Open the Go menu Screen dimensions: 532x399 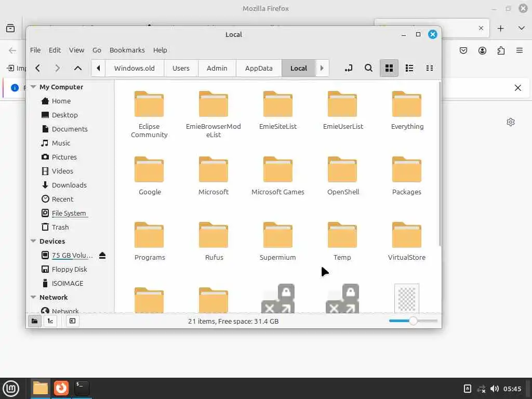pos(97,50)
